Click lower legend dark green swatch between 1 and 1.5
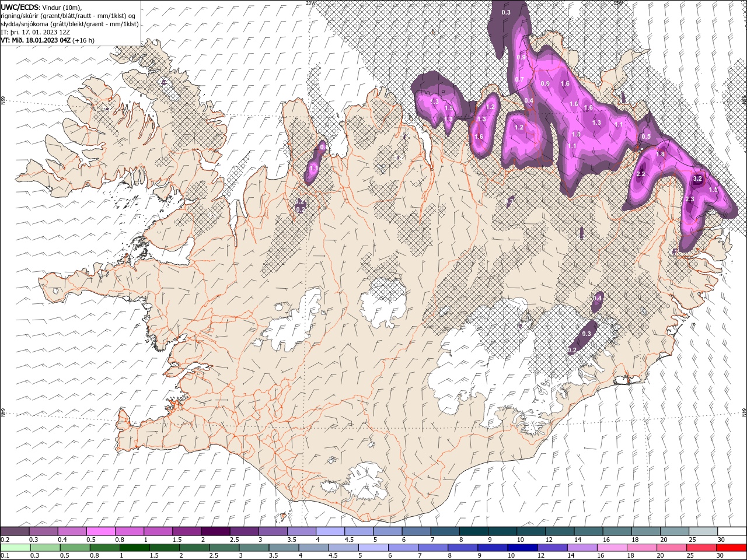Image resolution: width=747 pixels, height=560 pixels. click(135, 548)
